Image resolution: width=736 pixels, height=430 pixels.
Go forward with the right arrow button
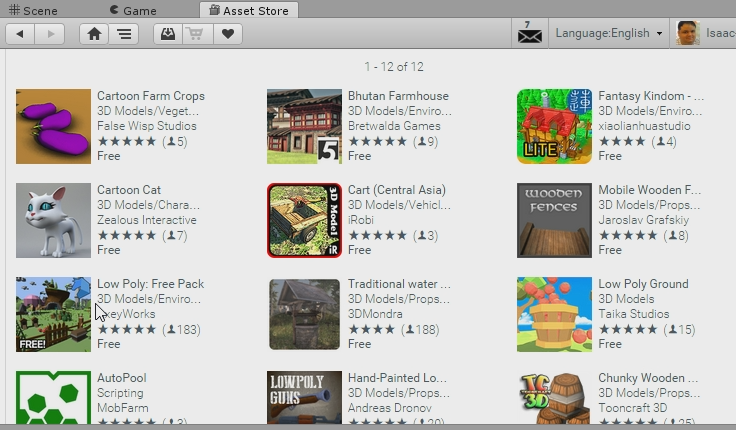point(50,34)
